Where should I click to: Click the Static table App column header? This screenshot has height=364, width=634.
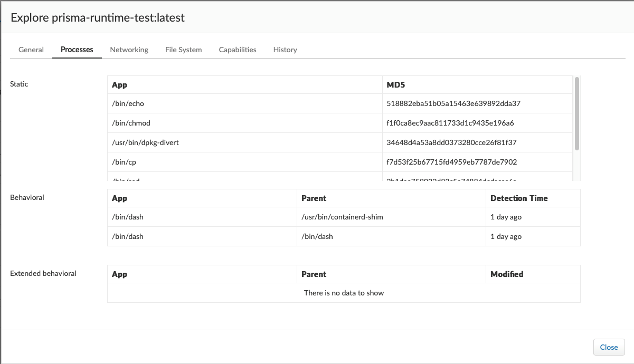pyautogui.click(x=119, y=84)
